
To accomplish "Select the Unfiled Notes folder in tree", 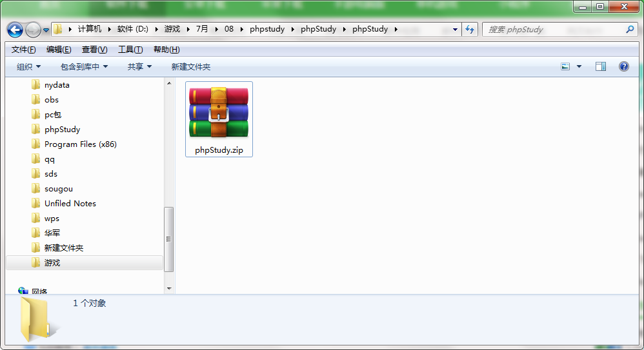I will pos(70,204).
